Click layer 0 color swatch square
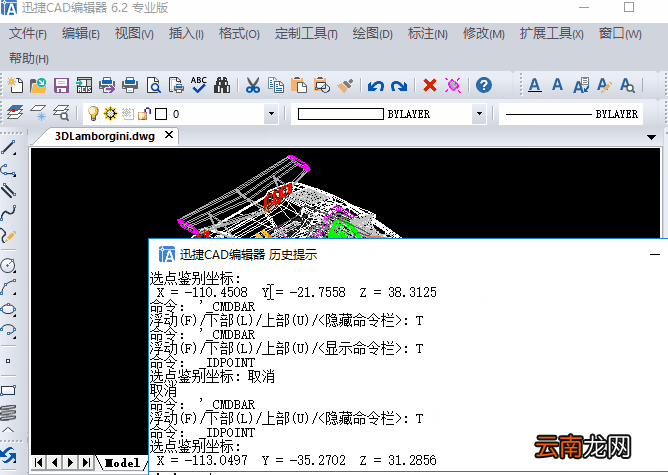The image size is (668, 475). click(x=161, y=114)
